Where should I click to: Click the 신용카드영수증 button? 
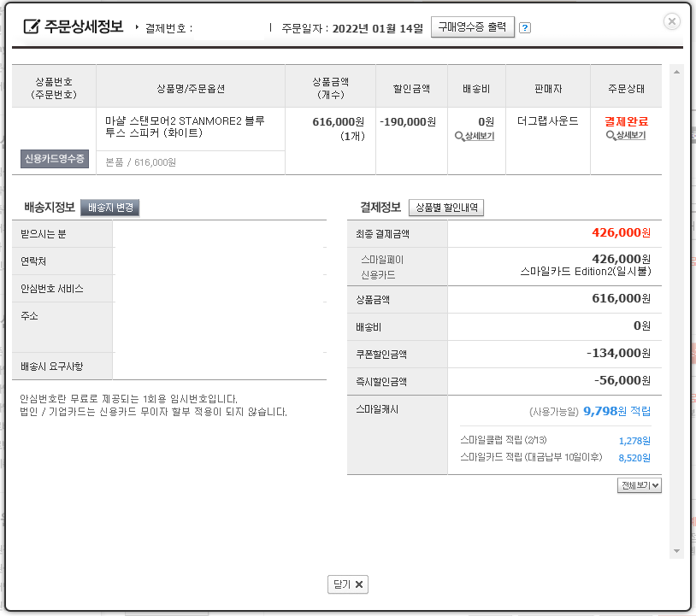pyautogui.click(x=55, y=159)
